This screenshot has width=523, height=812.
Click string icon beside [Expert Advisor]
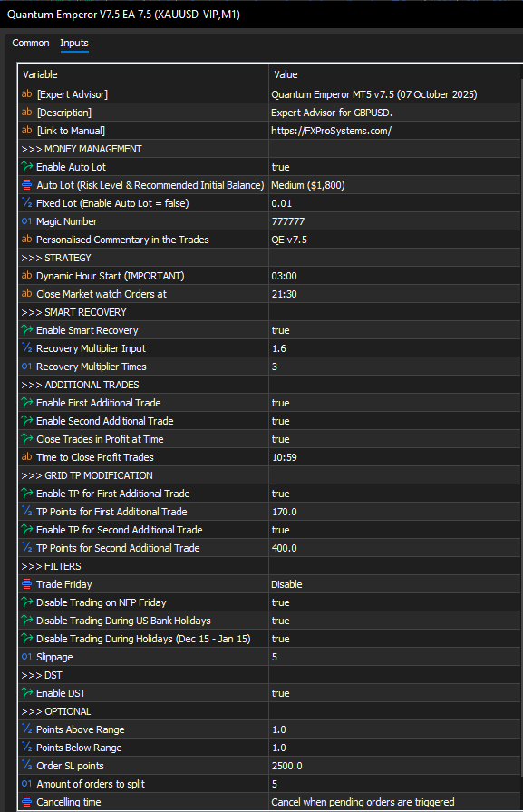click(27, 93)
